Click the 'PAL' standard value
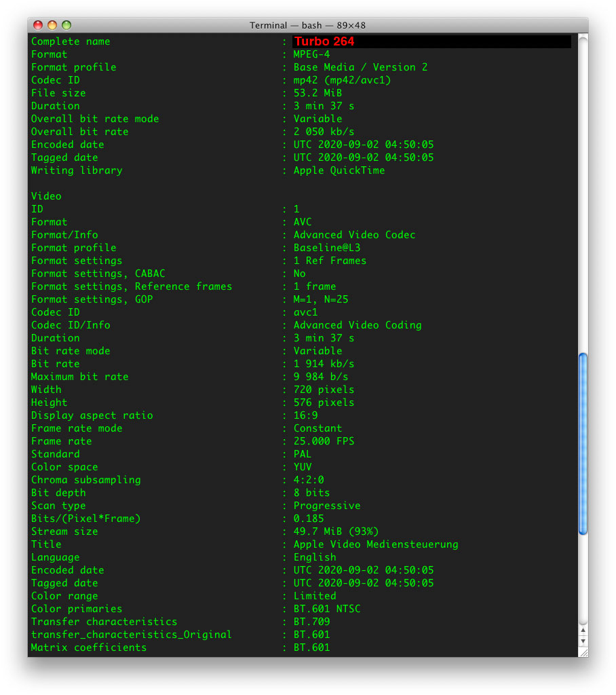The image size is (616, 695). (x=303, y=454)
